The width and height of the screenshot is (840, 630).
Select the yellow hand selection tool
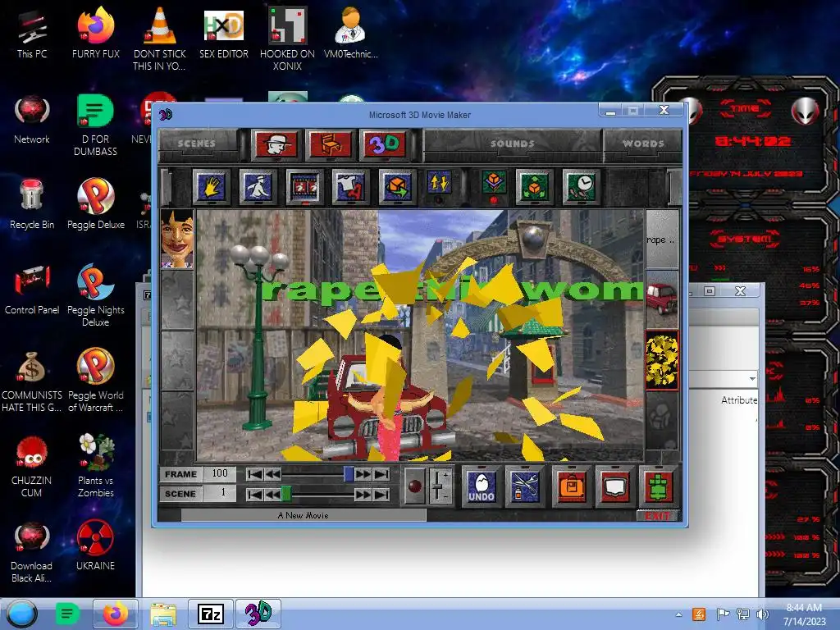click(x=212, y=186)
